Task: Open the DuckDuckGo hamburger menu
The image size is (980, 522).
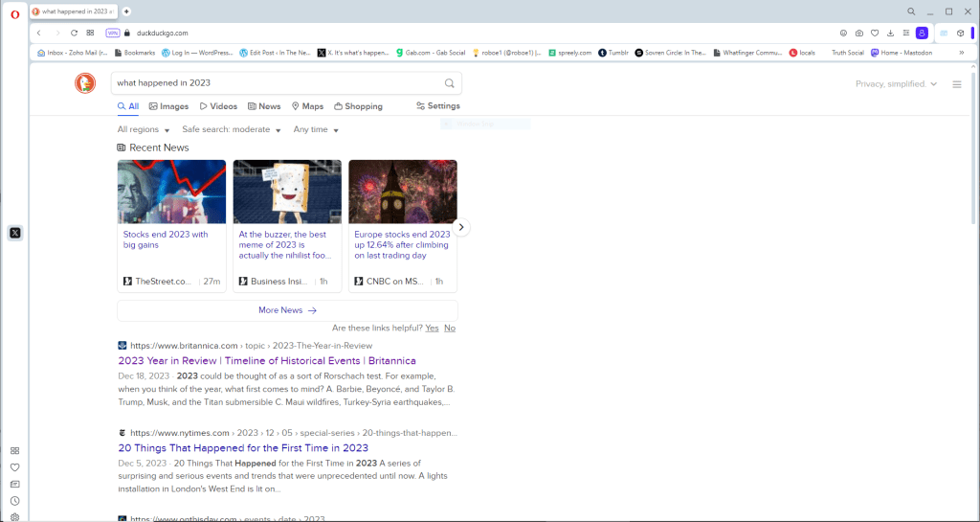Action: 956,84
